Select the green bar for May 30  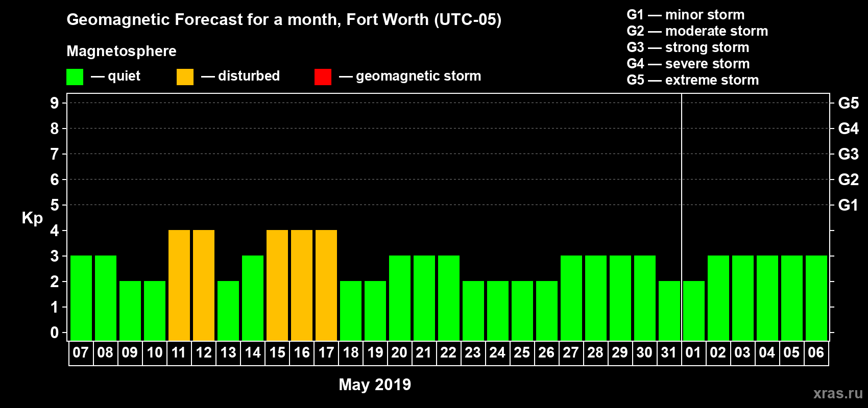(645, 298)
